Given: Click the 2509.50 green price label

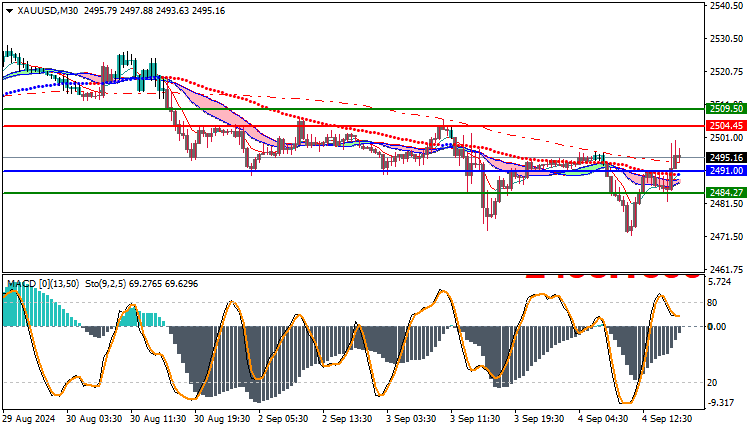Looking at the screenshot, I should tap(726, 109).
